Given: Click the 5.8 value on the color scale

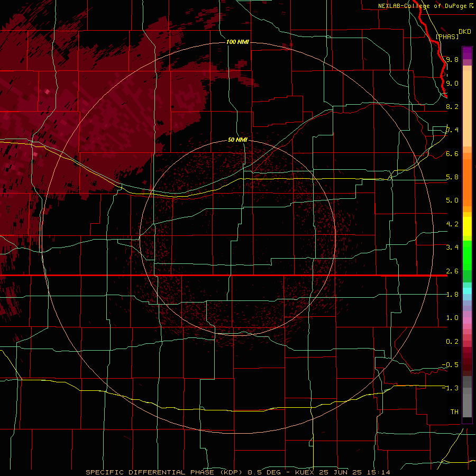Looking at the screenshot, I should [452, 177].
